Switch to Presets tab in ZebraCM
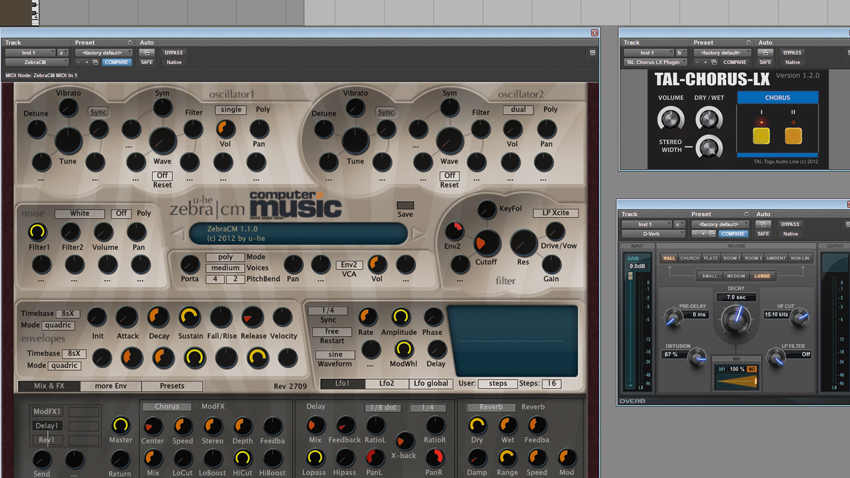 pyautogui.click(x=172, y=386)
